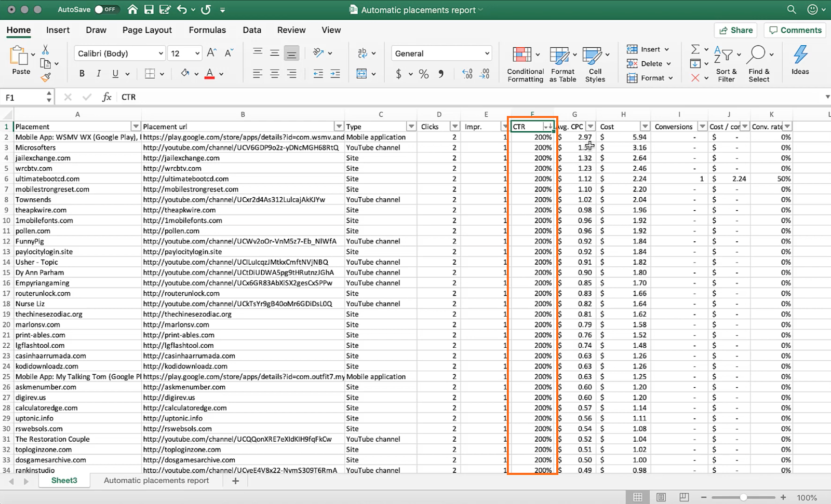Click the Format Painter brush icon
The width and height of the screenshot is (831, 504).
(46, 78)
